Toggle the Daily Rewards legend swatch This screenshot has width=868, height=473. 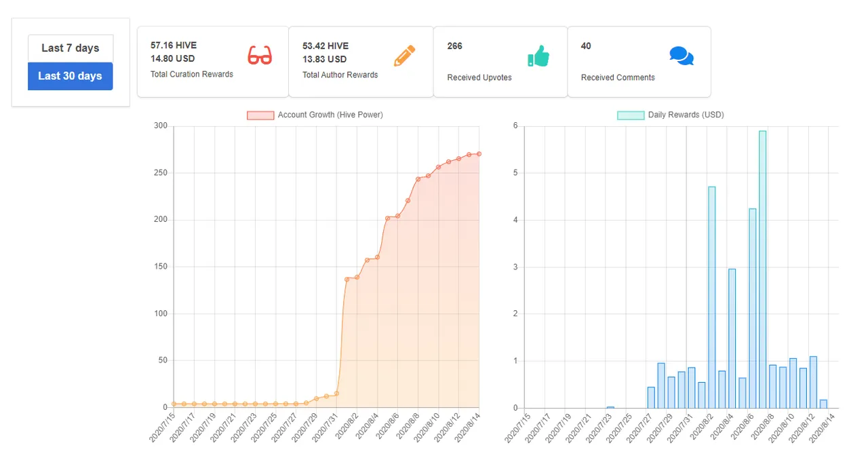click(630, 115)
